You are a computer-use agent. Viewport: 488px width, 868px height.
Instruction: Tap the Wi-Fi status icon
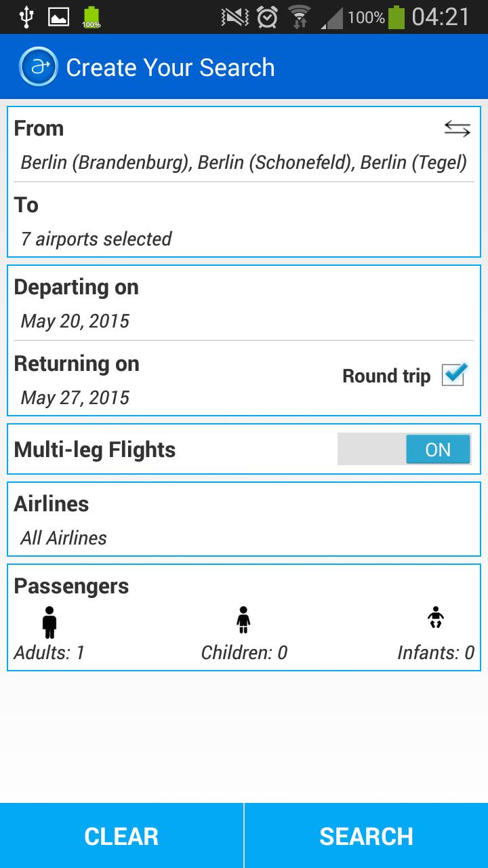tap(298, 17)
